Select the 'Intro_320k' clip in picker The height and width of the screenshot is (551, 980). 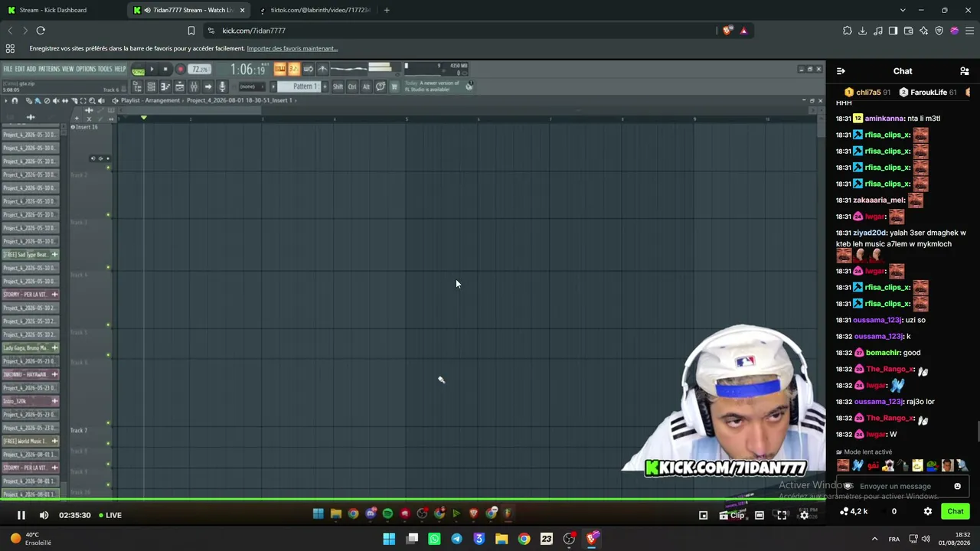point(30,401)
